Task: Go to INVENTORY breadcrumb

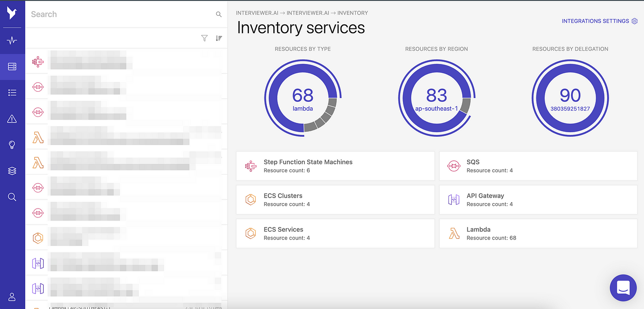Action: click(x=353, y=13)
